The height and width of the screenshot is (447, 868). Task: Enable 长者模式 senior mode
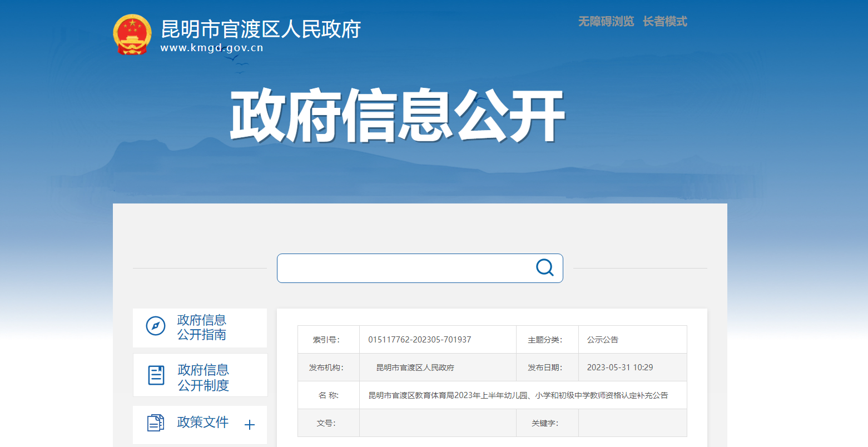click(x=664, y=22)
